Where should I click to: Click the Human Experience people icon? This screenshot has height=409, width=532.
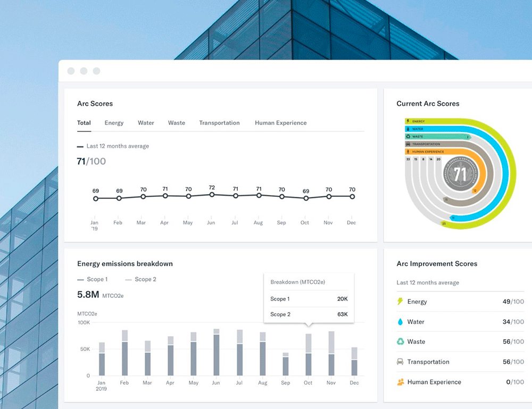[x=401, y=382]
